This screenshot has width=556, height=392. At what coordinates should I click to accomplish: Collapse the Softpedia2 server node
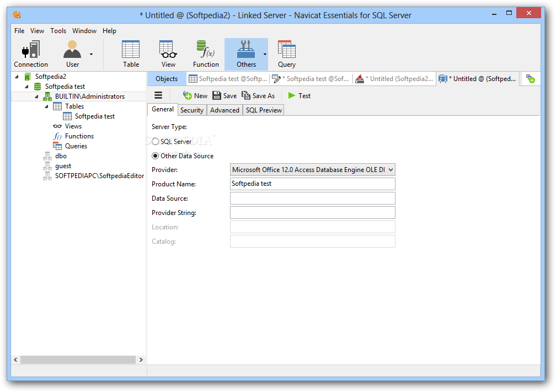[x=17, y=77]
